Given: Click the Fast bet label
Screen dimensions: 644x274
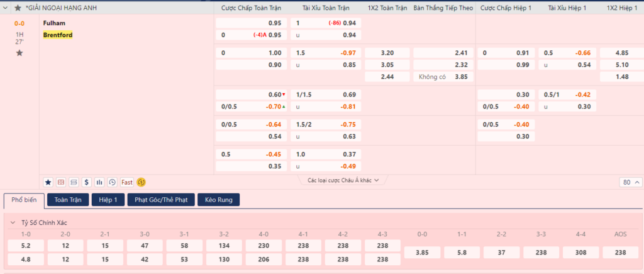Looking at the screenshot, I should 127,182.
